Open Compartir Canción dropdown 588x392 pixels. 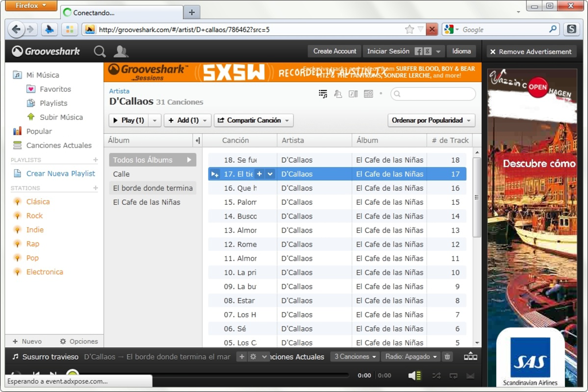tap(254, 121)
